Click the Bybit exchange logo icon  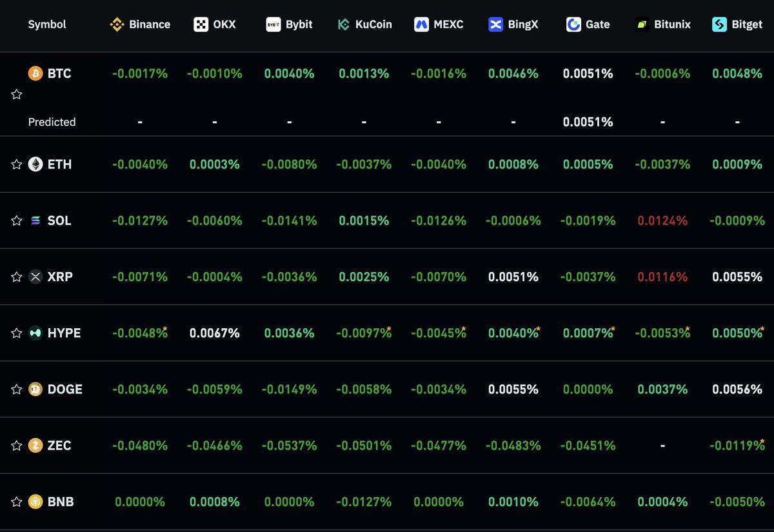tap(273, 25)
